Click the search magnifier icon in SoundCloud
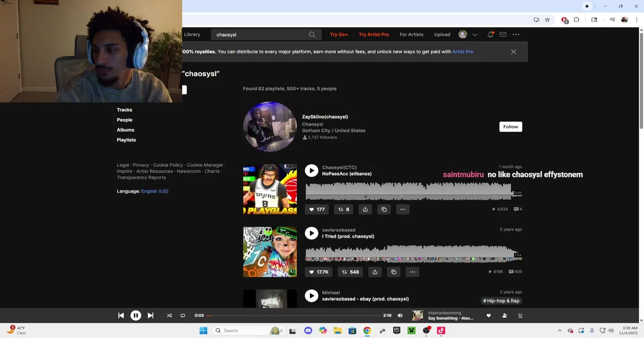The image size is (644, 338). point(312,35)
